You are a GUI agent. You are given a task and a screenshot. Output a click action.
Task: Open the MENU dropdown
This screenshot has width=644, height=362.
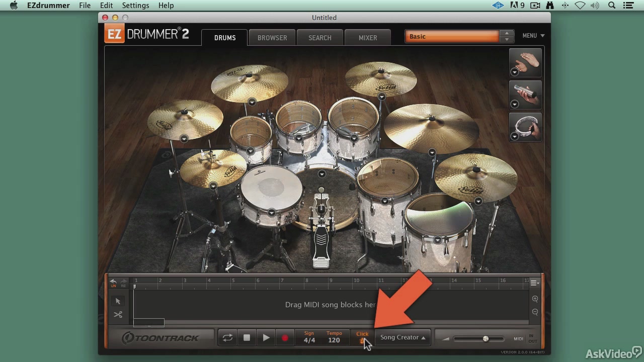click(x=533, y=36)
